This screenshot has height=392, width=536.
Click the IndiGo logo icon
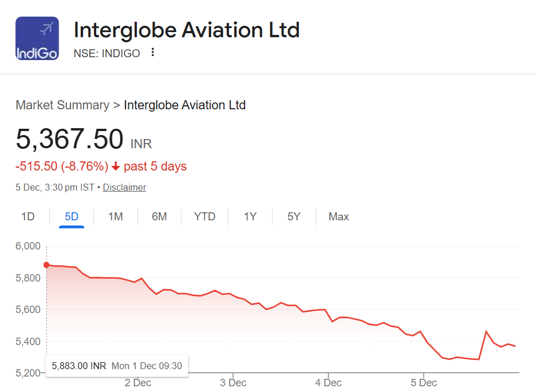pos(37,38)
